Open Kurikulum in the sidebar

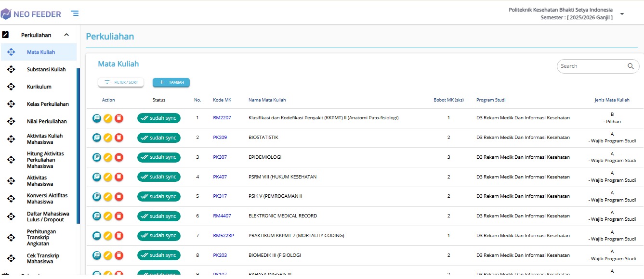39,87
